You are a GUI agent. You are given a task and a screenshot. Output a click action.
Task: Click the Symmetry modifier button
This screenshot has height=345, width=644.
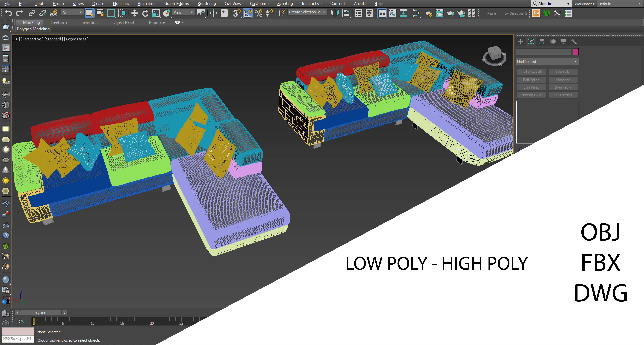click(563, 87)
